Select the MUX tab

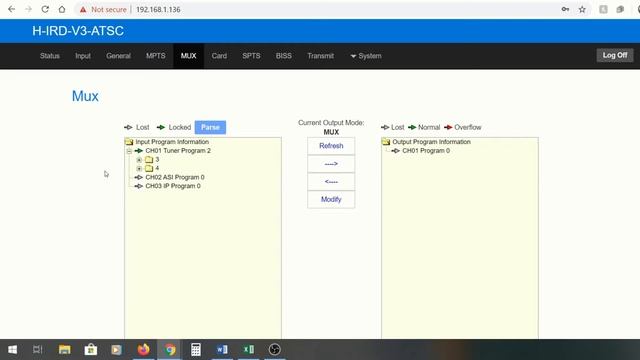[x=189, y=56]
